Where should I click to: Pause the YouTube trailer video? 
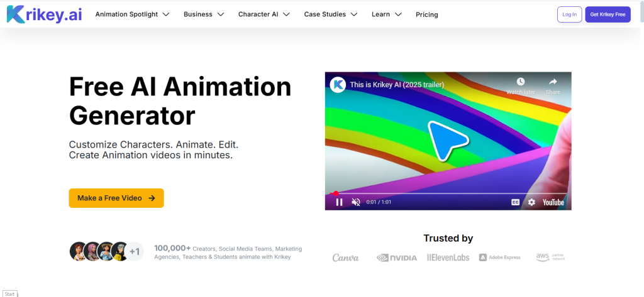point(339,202)
